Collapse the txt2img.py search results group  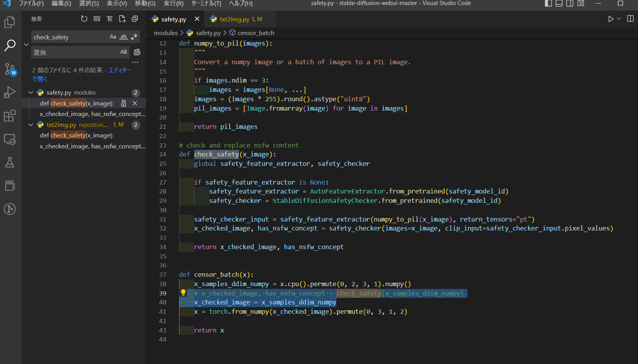[x=31, y=125]
